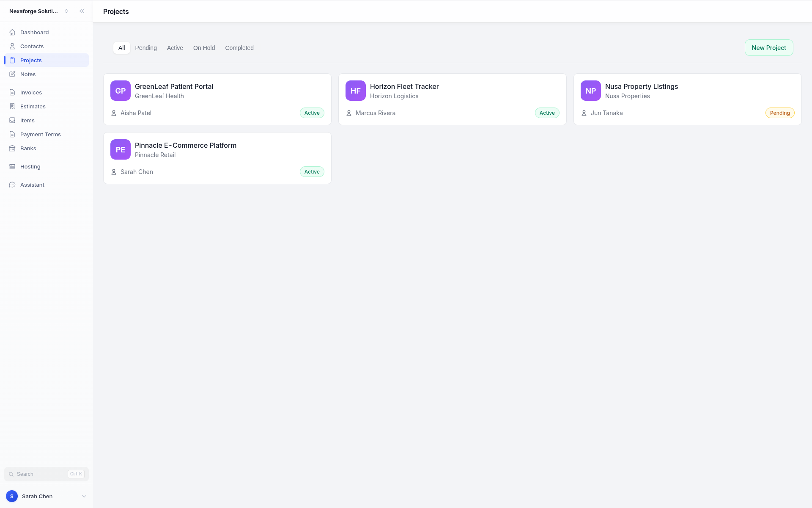Open the workspace switcher next to Nexaforge
The height and width of the screenshot is (508, 812).
tap(66, 11)
